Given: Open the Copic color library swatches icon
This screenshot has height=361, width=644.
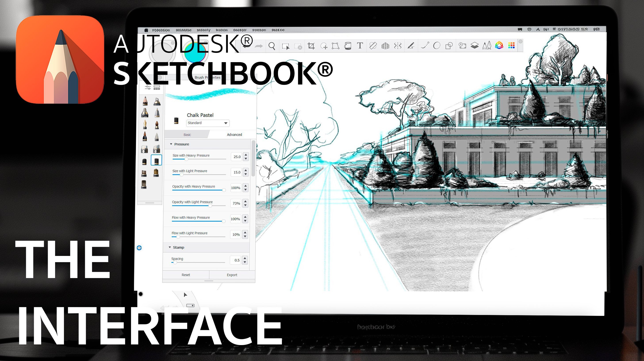Looking at the screenshot, I should (511, 46).
